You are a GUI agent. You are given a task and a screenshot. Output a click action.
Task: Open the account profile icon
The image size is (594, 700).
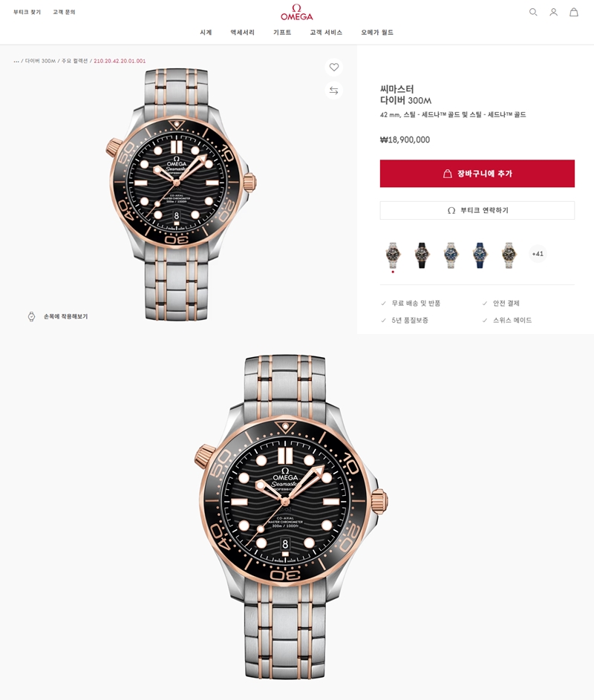(x=553, y=12)
